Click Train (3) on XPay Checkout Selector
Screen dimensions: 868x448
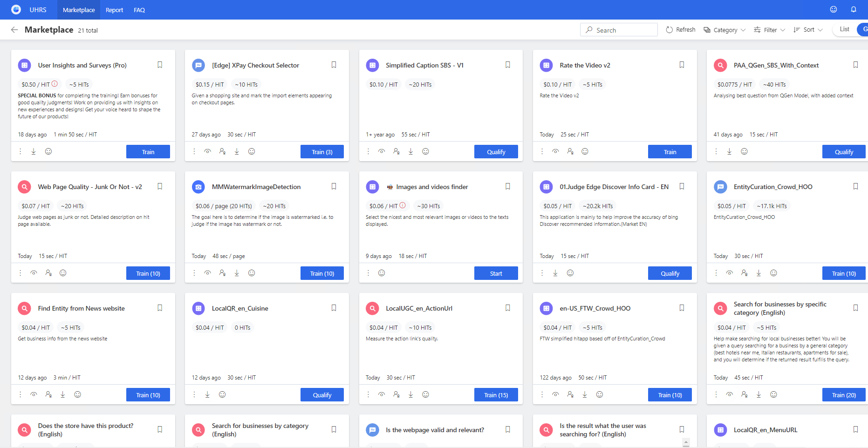[x=322, y=152]
